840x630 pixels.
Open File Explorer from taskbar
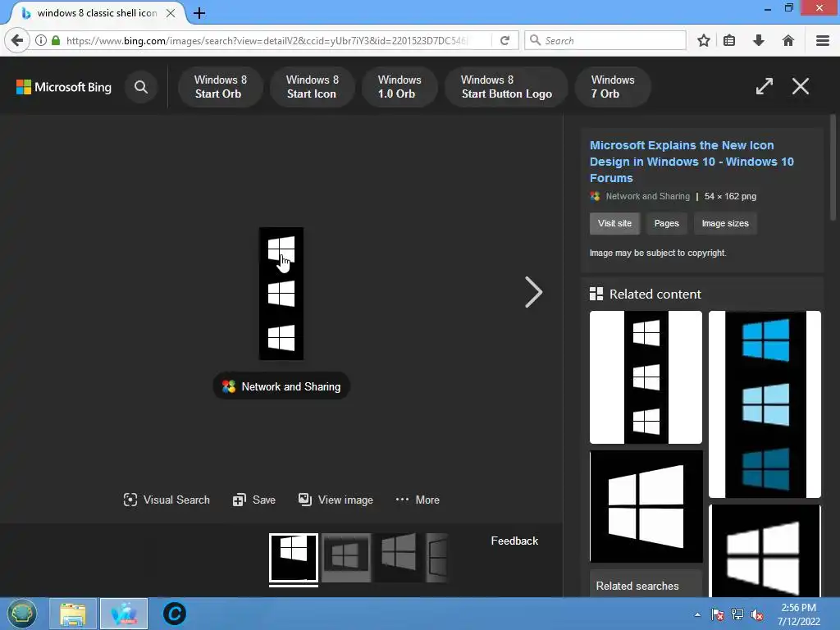point(73,614)
